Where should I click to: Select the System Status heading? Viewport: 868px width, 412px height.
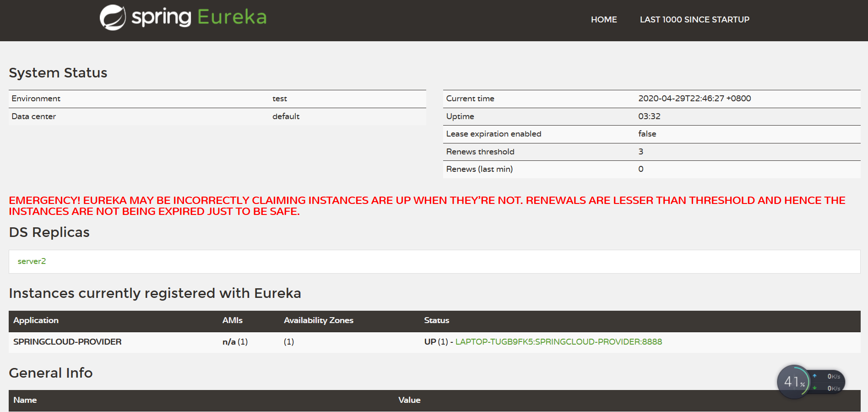58,73
